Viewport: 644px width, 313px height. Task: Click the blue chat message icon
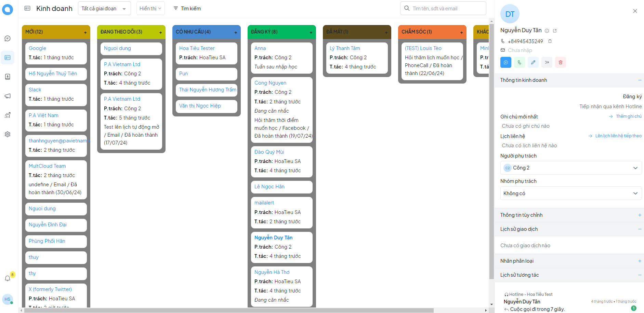505,62
